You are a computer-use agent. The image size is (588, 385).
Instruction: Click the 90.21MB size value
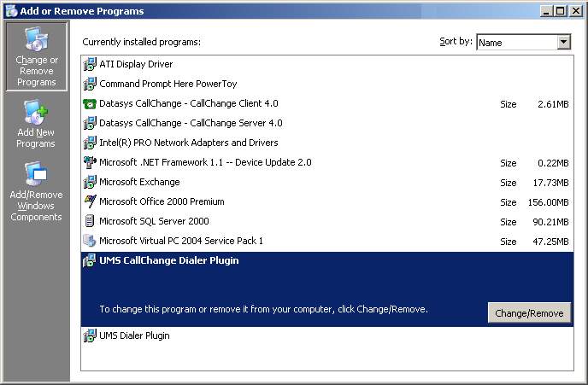click(551, 222)
